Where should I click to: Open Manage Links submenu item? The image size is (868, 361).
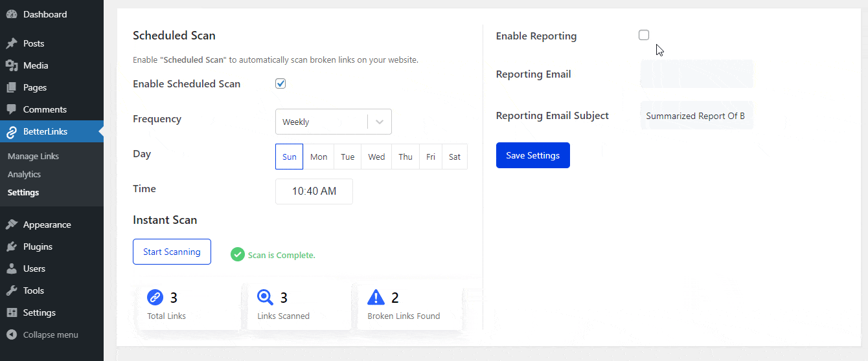33,156
